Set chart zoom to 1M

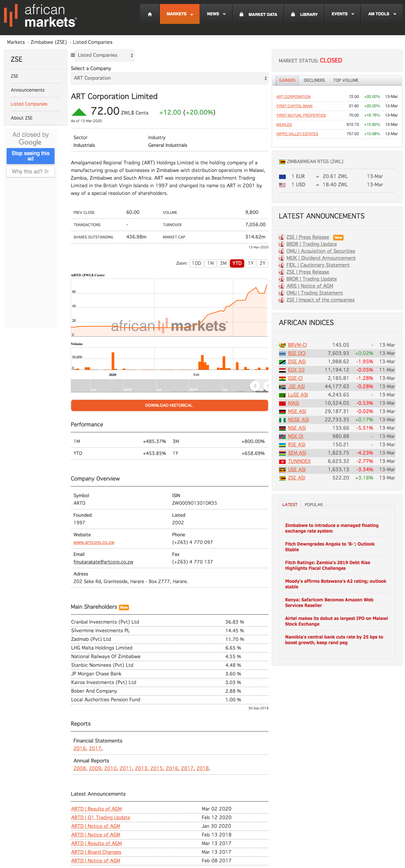point(210,264)
